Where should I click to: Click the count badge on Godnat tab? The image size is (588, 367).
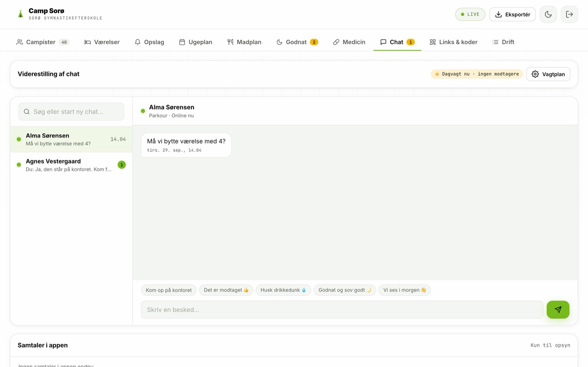[314, 42]
